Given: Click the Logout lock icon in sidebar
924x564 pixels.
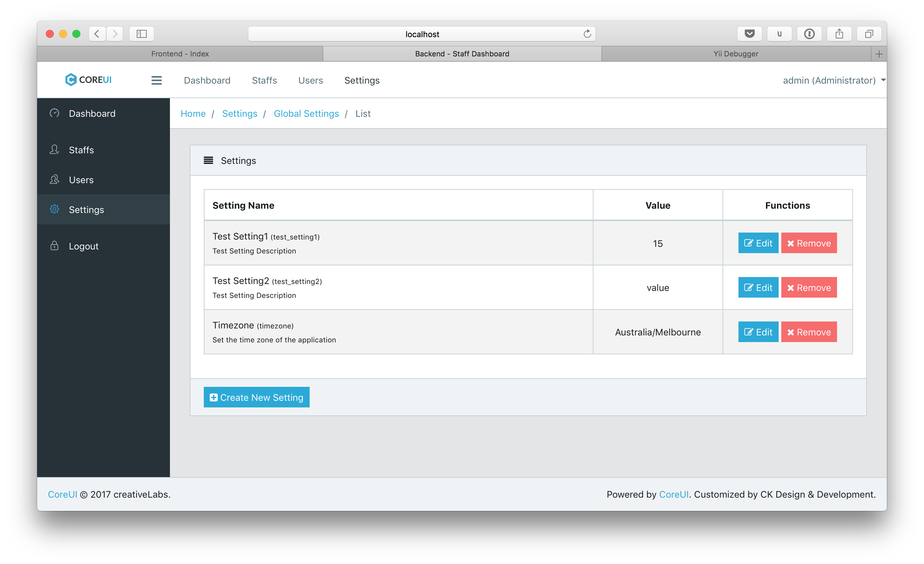Looking at the screenshot, I should pos(55,246).
